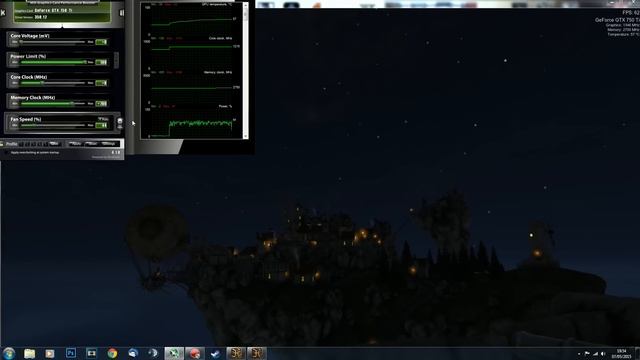
Task: Open Afterburner Settings
Action: coord(109,144)
